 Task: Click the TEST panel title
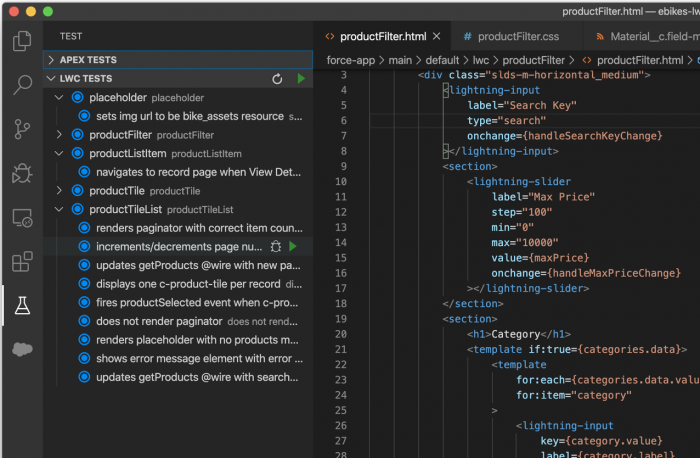click(71, 36)
